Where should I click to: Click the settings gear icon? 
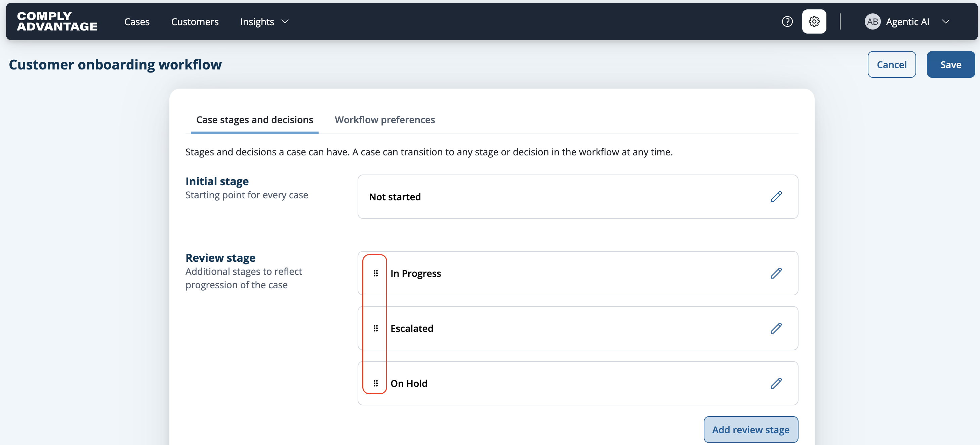[x=814, y=22]
